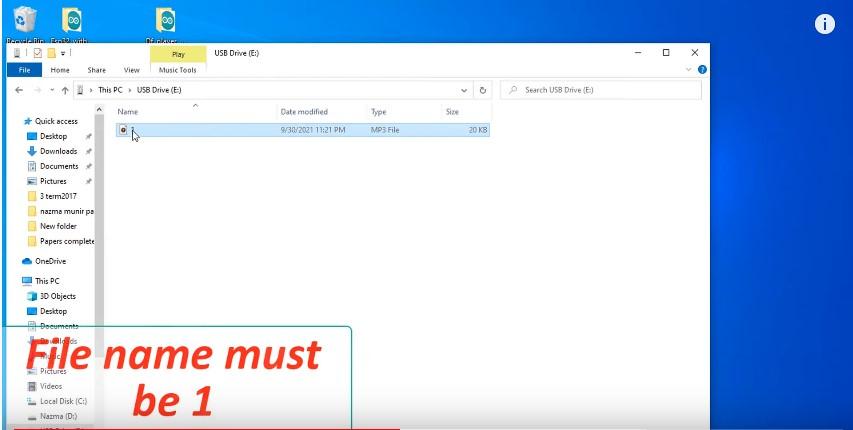Select Quick access in the navigation pane

click(x=56, y=121)
